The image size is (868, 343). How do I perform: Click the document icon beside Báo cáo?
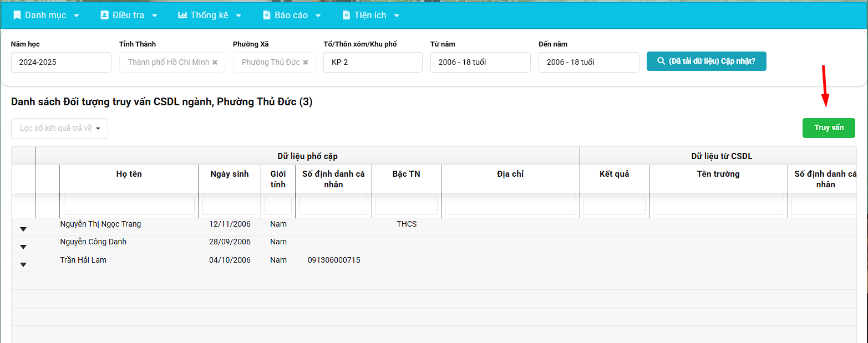(267, 15)
